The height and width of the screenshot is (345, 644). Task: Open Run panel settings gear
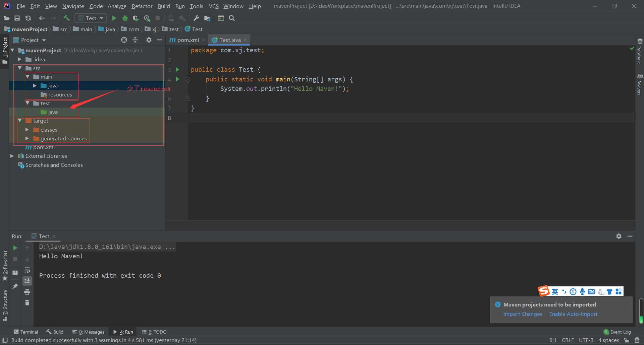619,236
